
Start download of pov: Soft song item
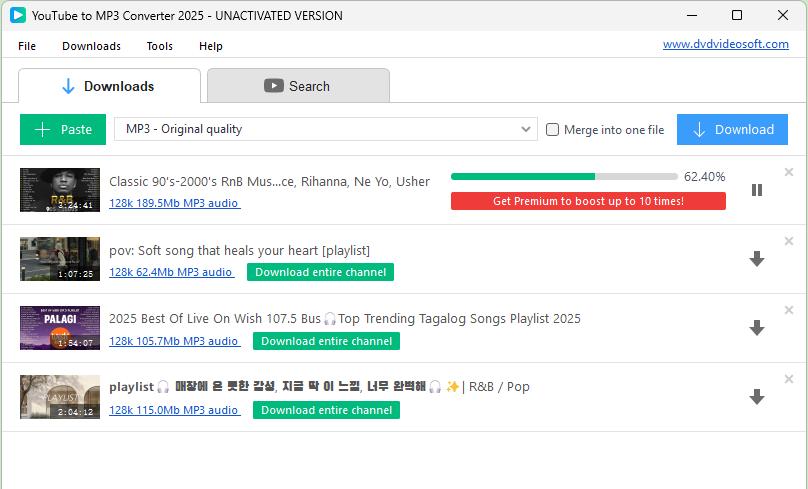756,259
